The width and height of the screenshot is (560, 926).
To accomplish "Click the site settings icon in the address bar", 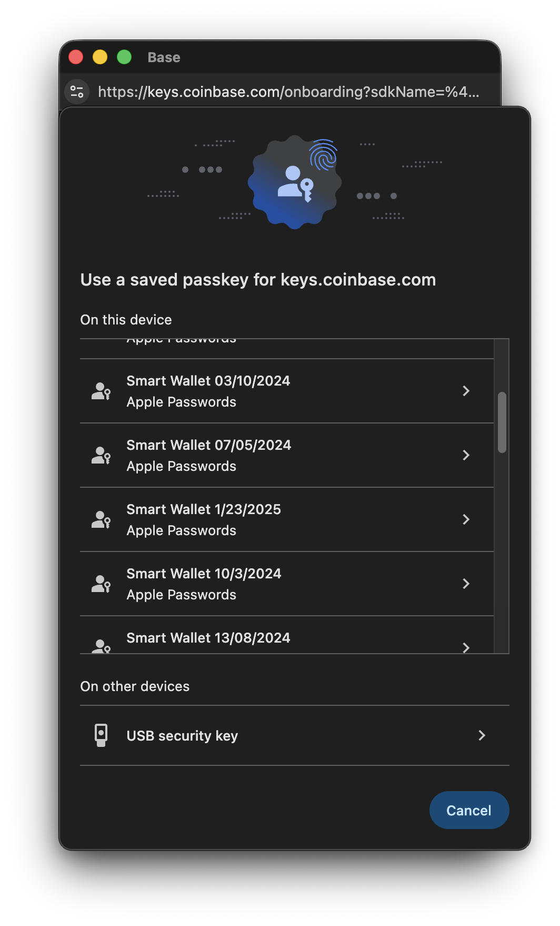I will pyautogui.click(x=77, y=91).
